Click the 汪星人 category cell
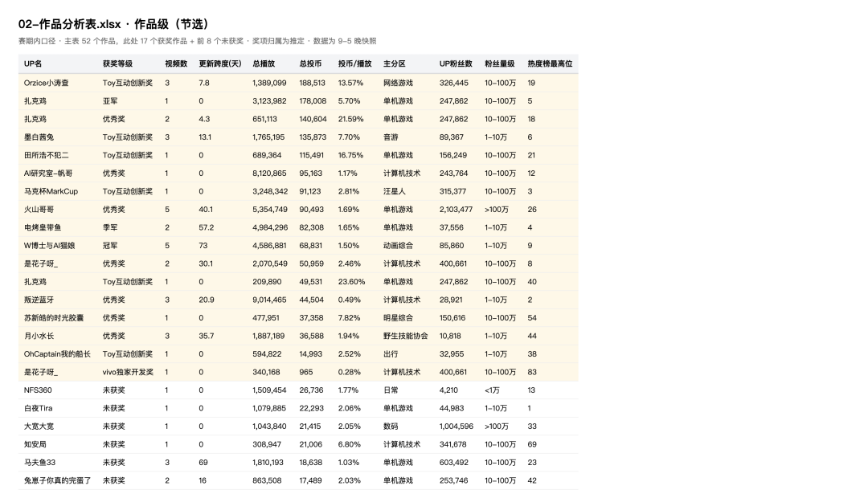Viewport: 868px width, 494px height. tap(394, 191)
